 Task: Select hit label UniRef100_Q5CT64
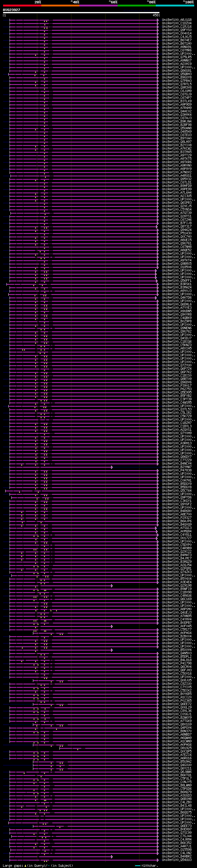pos(177,491)
